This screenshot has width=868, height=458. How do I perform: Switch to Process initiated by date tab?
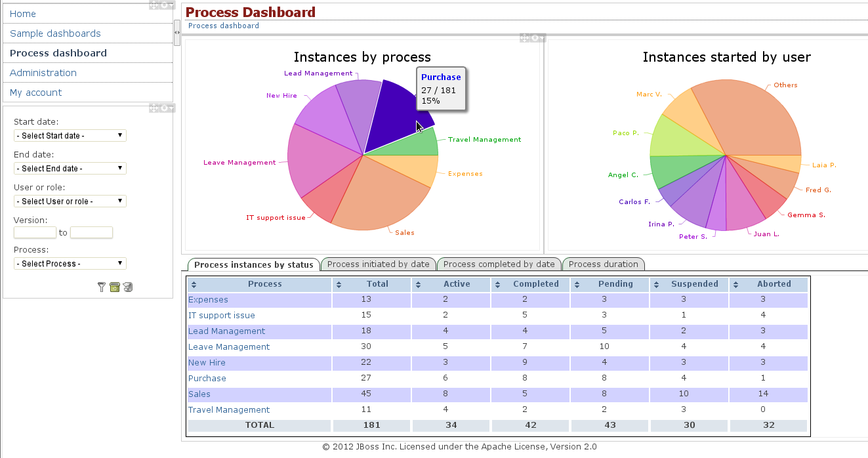pyautogui.click(x=378, y=264)
